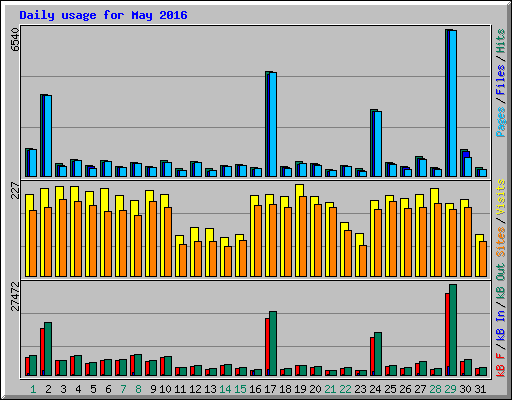Click the green kB Out bar for day 17

click(x=273, y=344)
